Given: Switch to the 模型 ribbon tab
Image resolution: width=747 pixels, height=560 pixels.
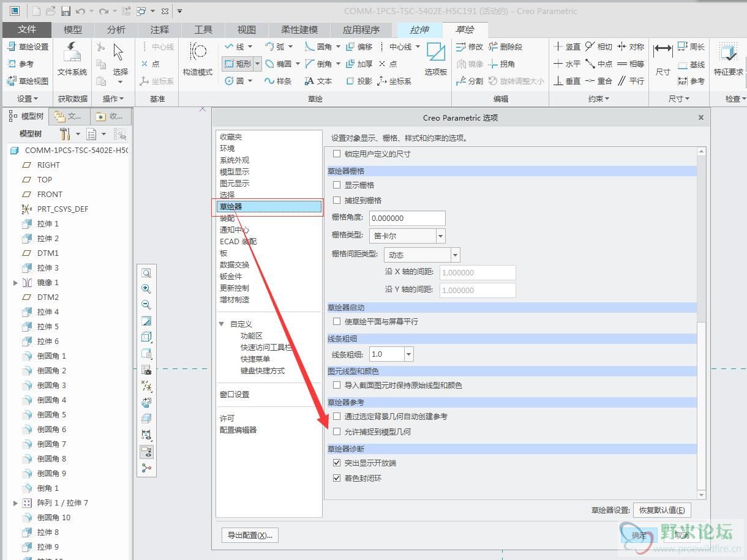Looking at the screenshot, I should [73, 29].
